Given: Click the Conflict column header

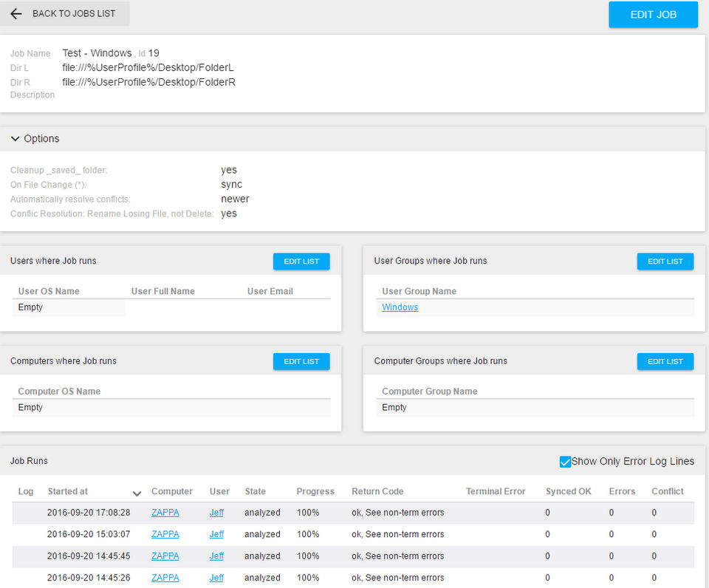Looking at the screenshot, I should point(668,491).
